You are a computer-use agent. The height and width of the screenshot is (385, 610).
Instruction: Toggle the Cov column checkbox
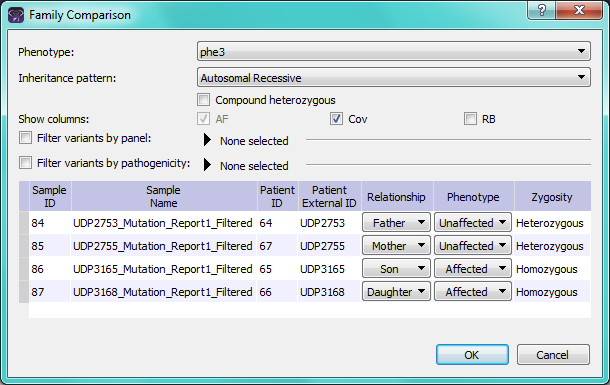[337, 119]
